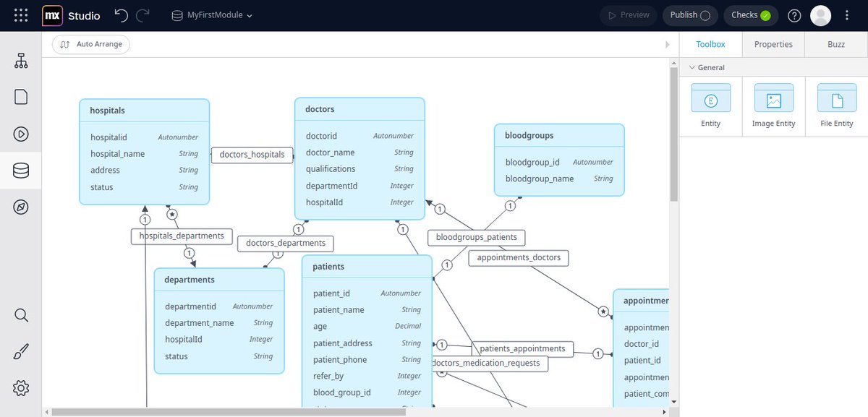Open the MyFirstModule module dropdown
The image size is (868, 417).
[x=212, y=15]
